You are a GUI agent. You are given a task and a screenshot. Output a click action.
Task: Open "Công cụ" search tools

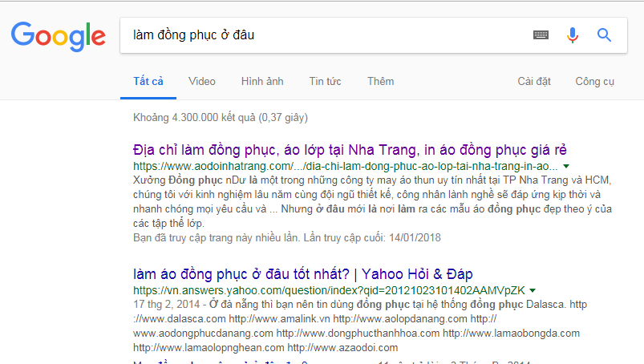tap(595, 81)
